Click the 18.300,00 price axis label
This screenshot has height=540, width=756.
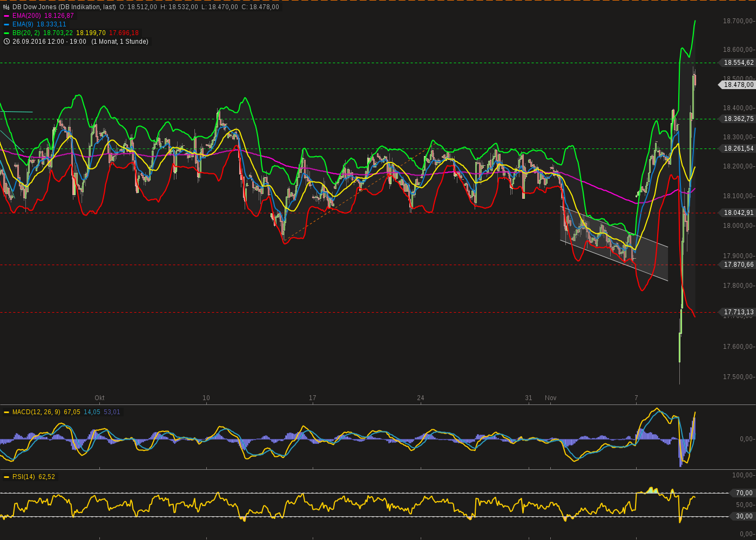click(x=738, y=137)
